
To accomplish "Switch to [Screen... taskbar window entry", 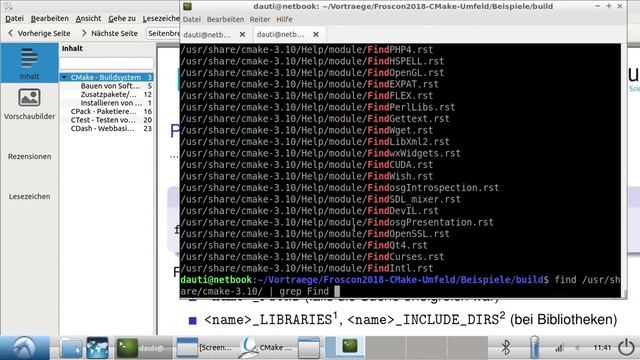I will point(204,348).
